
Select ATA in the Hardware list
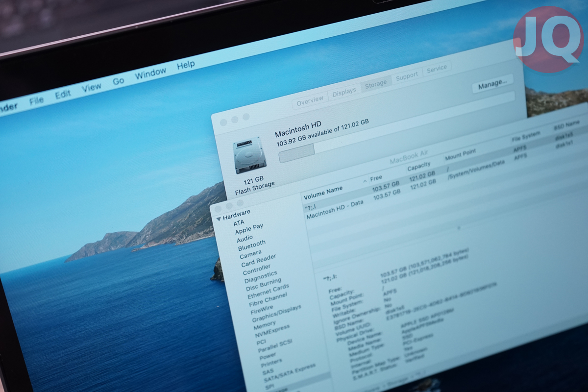[x=239, y=222]
